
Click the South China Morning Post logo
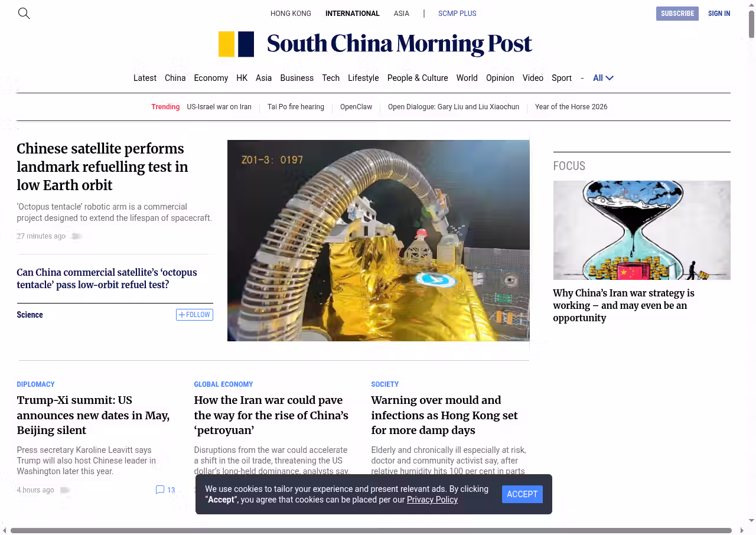point(375,44)
